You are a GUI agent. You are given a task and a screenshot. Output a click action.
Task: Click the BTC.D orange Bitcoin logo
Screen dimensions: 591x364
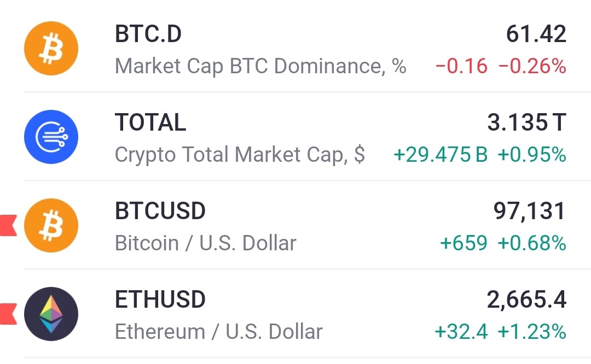pyautogui.click(x=51, y=48)
